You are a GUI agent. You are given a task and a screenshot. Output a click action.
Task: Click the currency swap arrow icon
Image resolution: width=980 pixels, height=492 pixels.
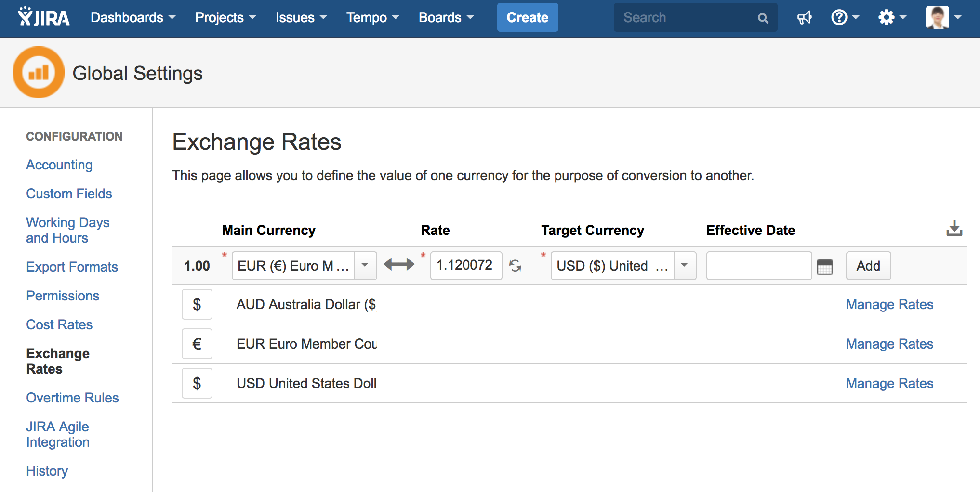(x=399, y=265)
